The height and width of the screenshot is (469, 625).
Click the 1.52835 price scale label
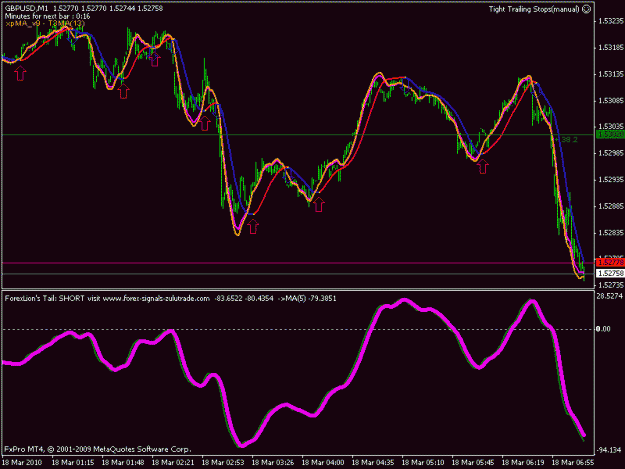611,233
